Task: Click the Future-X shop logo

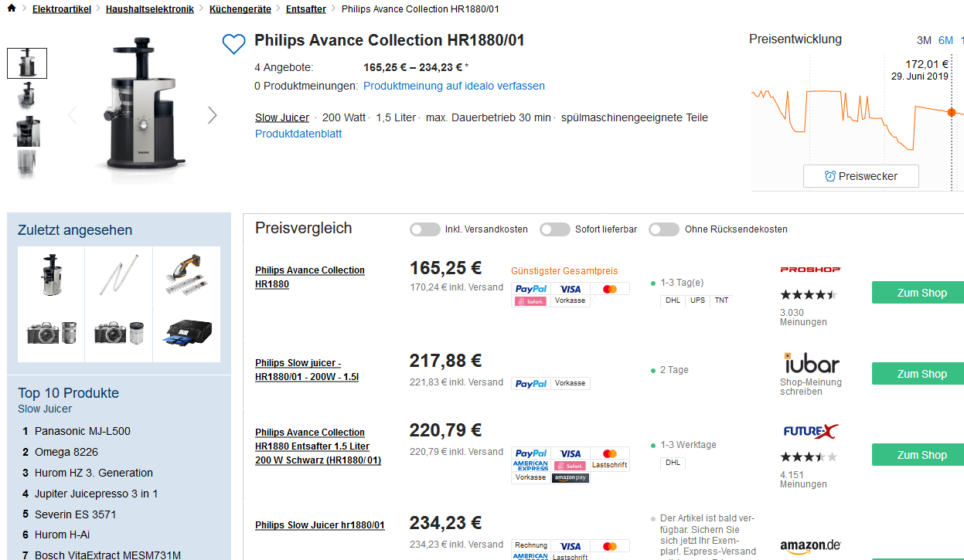Action: (810, 432)
